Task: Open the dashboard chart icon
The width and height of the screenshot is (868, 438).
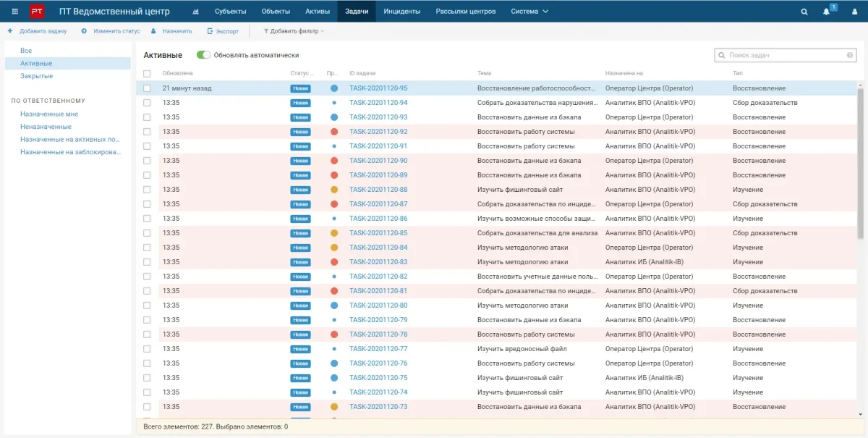Action: coord(195,12)
